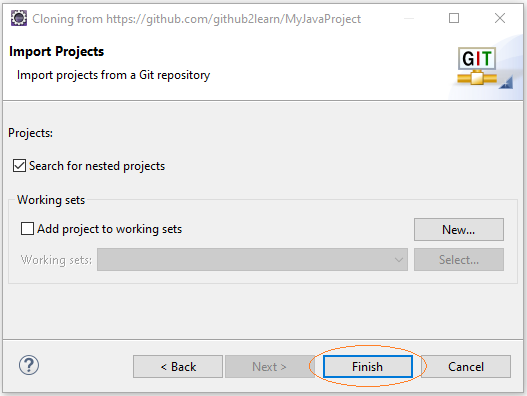Click New... to create a working set

(459, 230)
